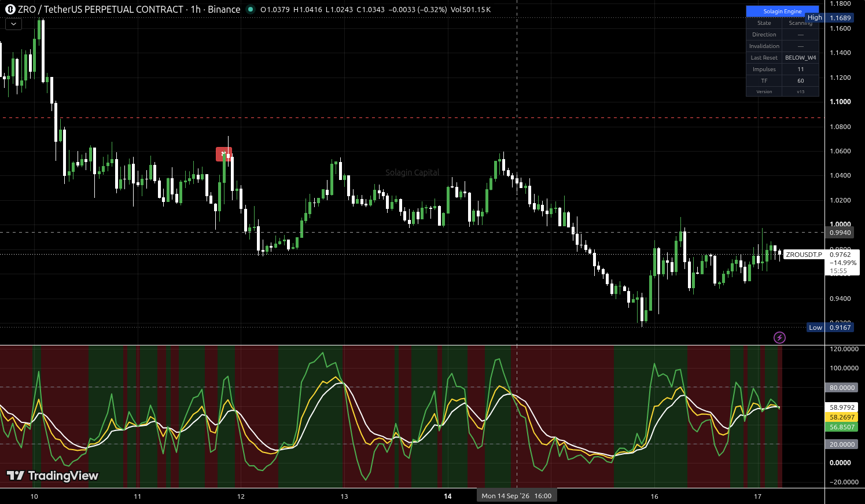
Task: Click the Solagin Engine table header
Action: 782,12
